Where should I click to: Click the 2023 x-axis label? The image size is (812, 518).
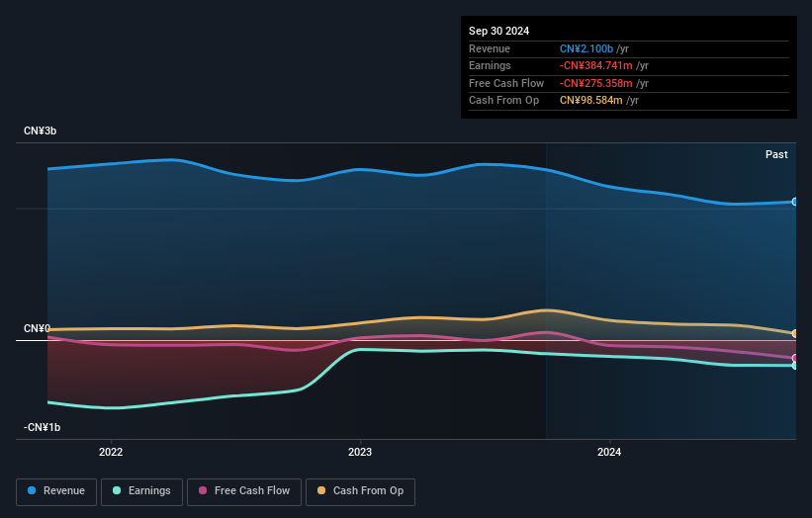pos(360,452)
